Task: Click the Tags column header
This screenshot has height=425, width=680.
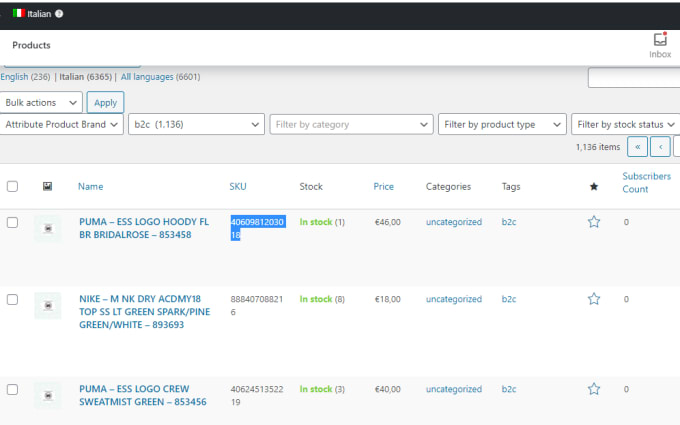Action: pos(511,186)
